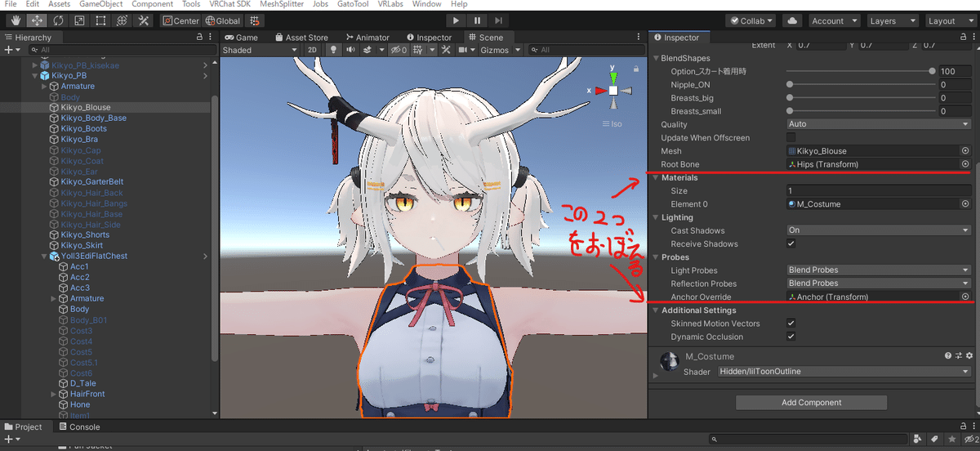Pick object for Root Bone field

pos(965,164)
